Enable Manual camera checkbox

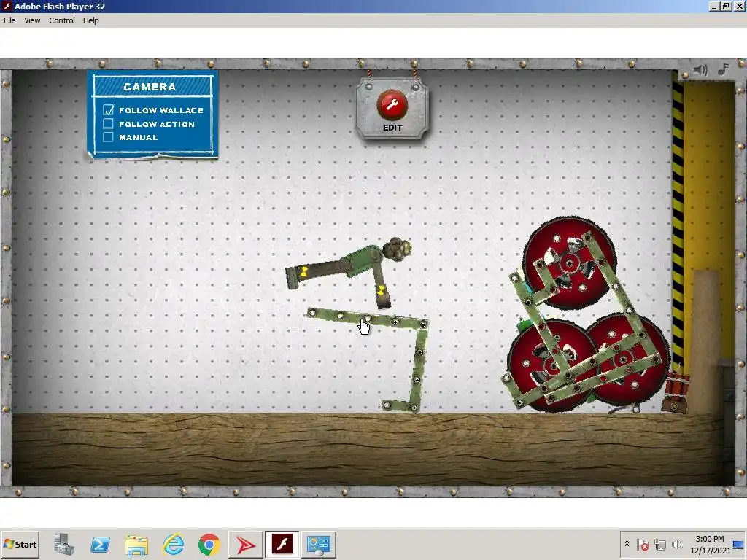[108, 137]
